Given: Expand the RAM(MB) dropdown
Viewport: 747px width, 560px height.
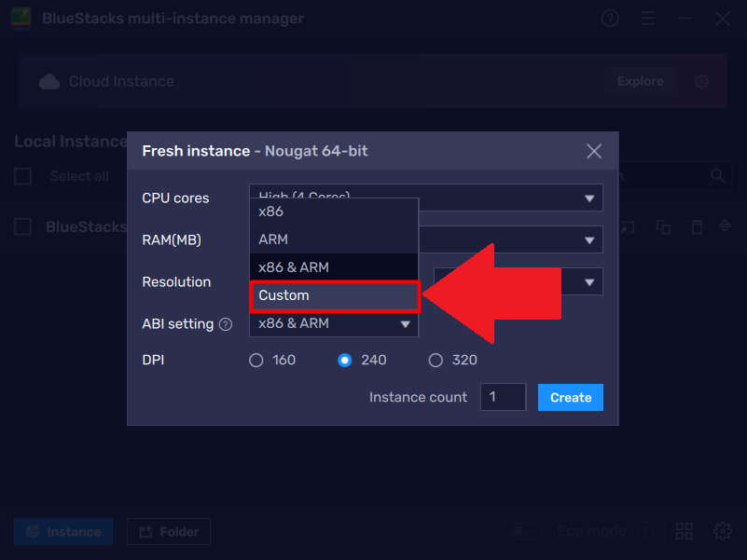Looking at the screenshot, I should [x=589, y=240].
